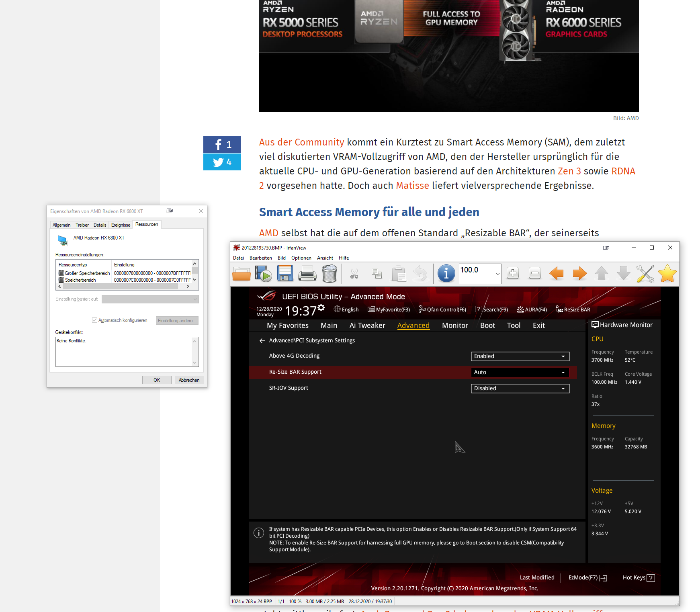Open the AMD link in the article paragraph
The width and height of the screenshot is (700, 612).
269,233
